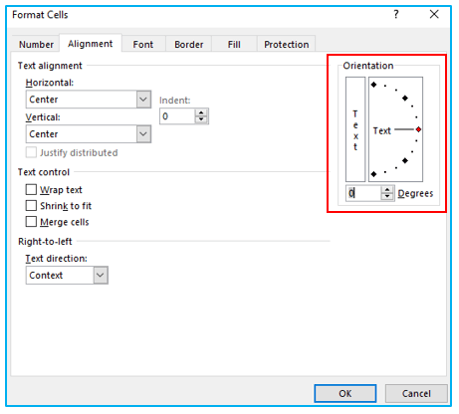
Task: Select the Alignment tab
Action: point(90,44)
